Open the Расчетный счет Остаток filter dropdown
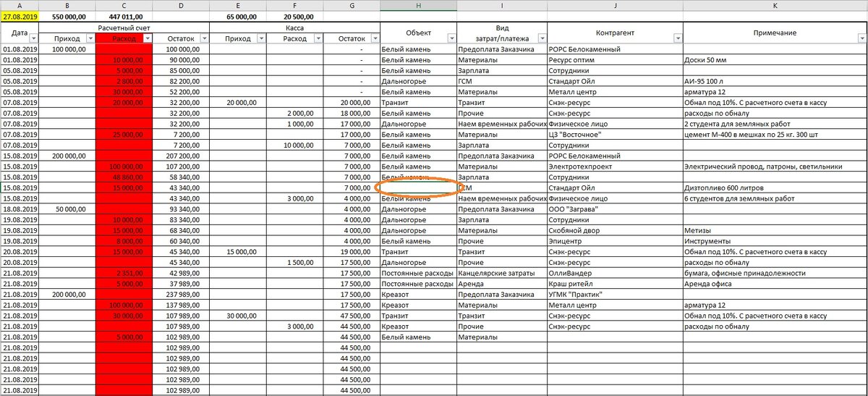 coord(203,38)
